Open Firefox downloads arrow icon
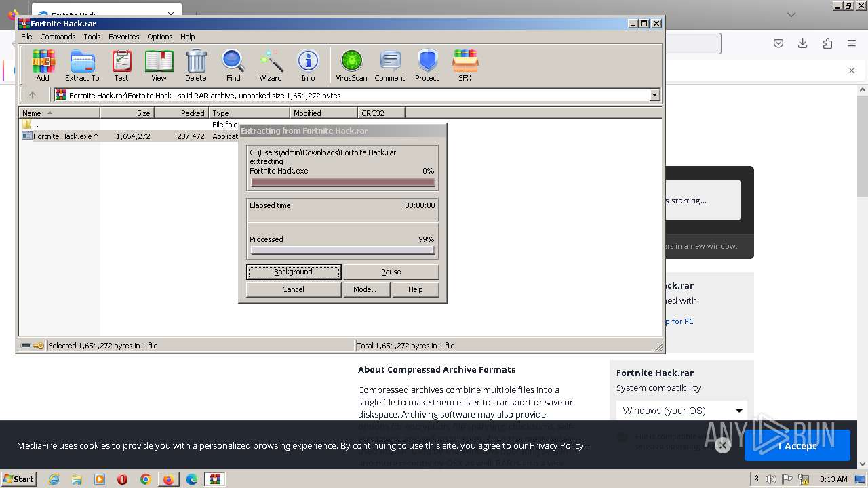The width and height of the screenshot is (868, 488). (802, 43)
